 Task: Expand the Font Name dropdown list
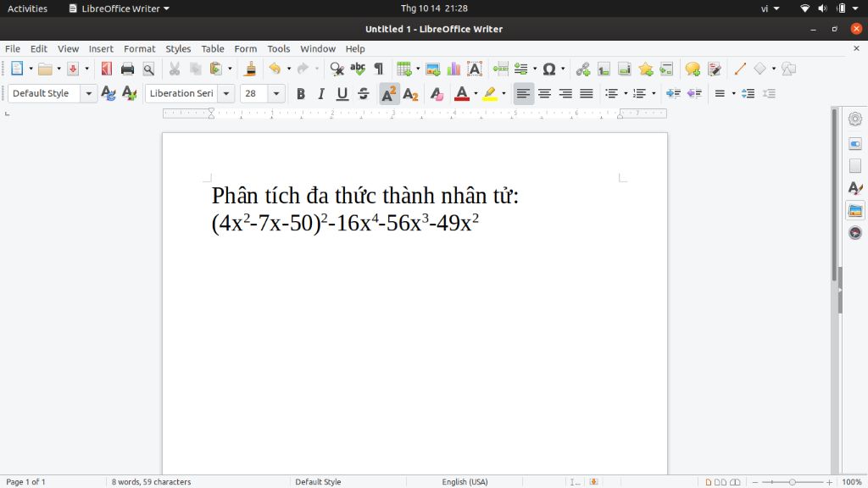[x=225, y=93]
